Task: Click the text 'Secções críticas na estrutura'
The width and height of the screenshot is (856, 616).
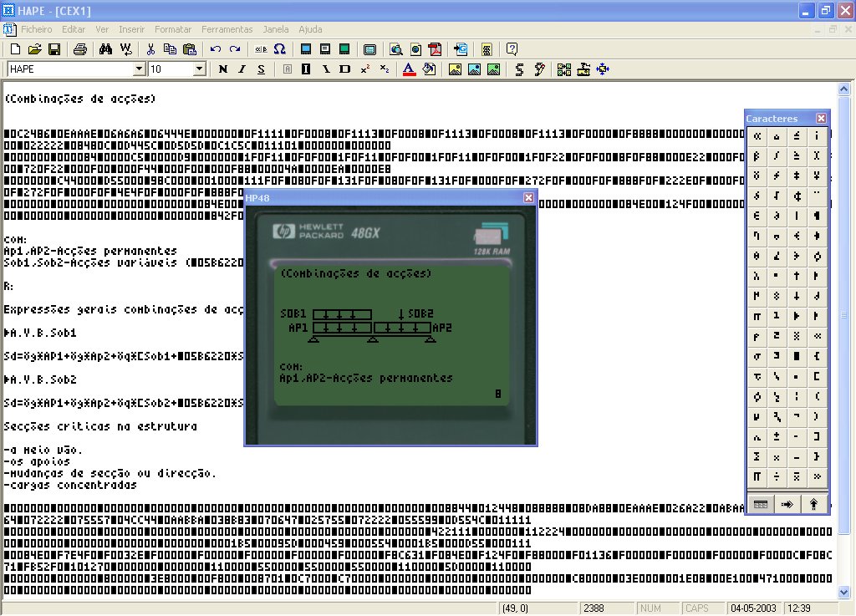Action: coord(100,426)
